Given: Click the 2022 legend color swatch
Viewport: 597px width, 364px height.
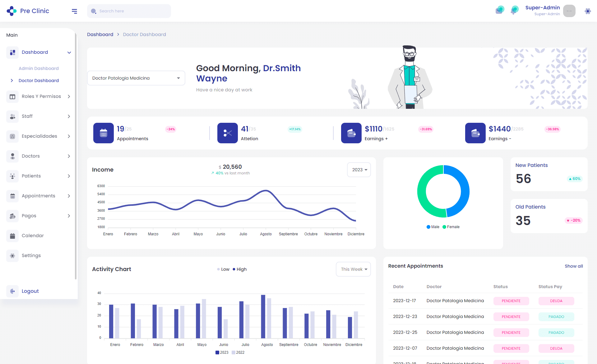Looking at the screenshot, I should click(x=234, y=352).
